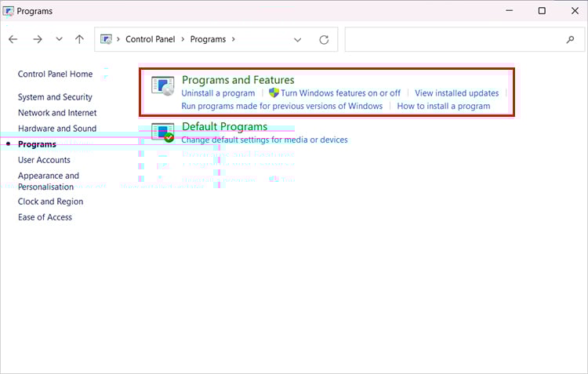Go forward with the forward arrow
This screenshot has width=588, height=374.
[38, 39]
